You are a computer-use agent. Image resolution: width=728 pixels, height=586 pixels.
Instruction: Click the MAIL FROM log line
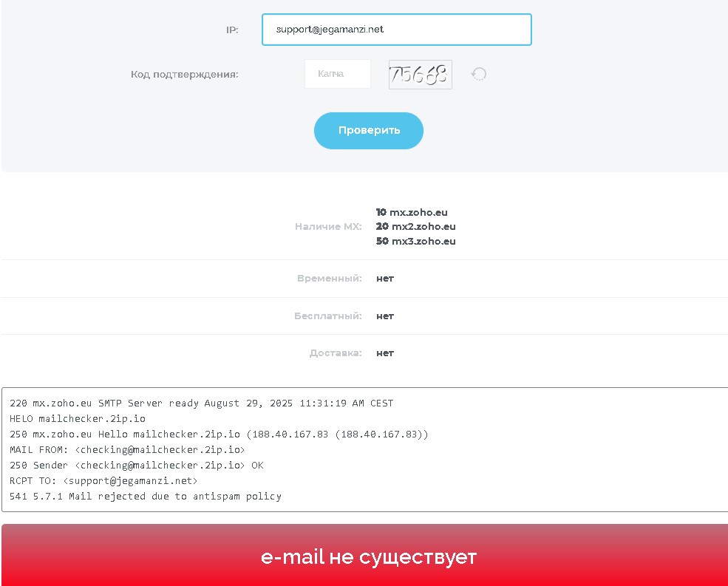coord(127,449)
